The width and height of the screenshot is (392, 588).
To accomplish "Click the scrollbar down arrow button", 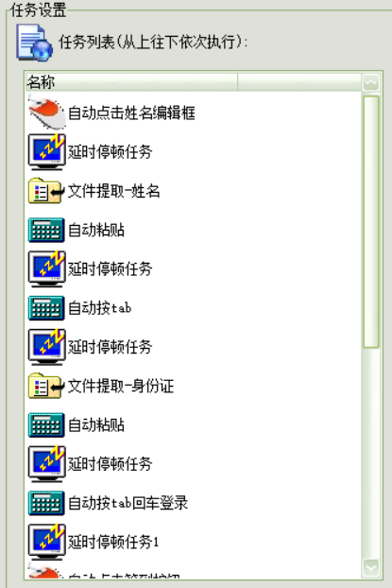I will click(x=371, y=568).
